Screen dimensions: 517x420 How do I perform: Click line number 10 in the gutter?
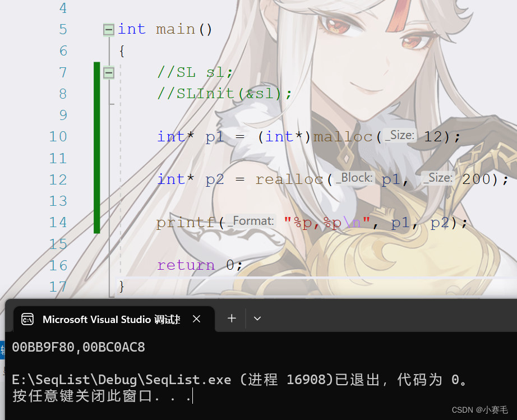click(x=58, y=137)
